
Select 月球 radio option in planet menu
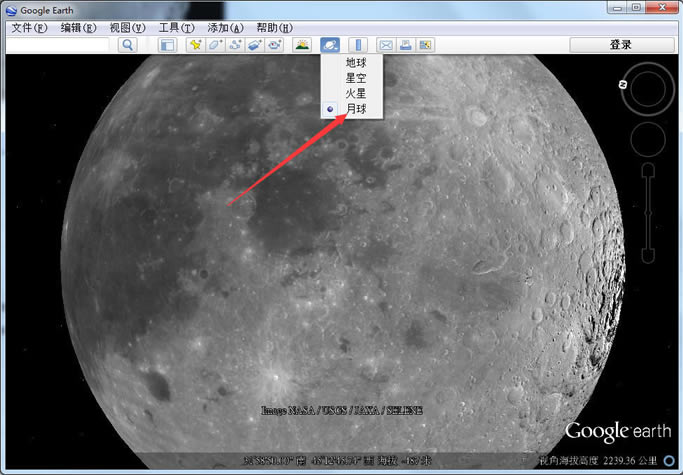pos(356,108)
